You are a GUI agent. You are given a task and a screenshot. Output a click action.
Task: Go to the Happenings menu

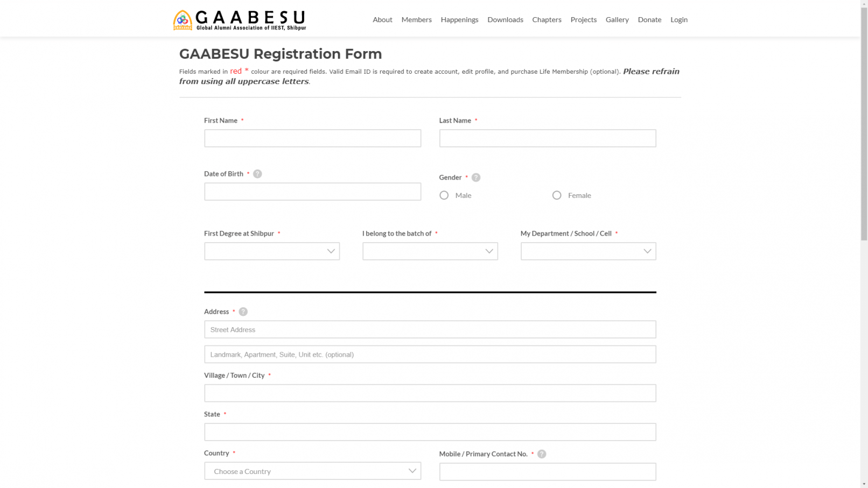pos(459,20)
